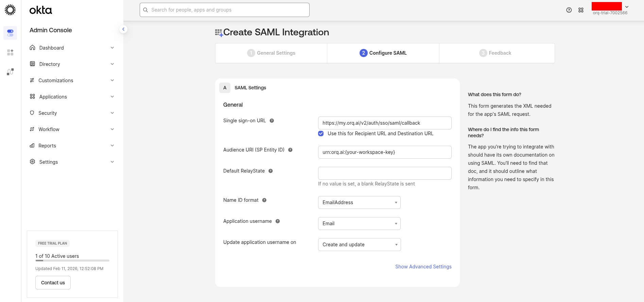Open the account menu chevron in header
This screenshot has width=644, height=302.
coord(627,7)
